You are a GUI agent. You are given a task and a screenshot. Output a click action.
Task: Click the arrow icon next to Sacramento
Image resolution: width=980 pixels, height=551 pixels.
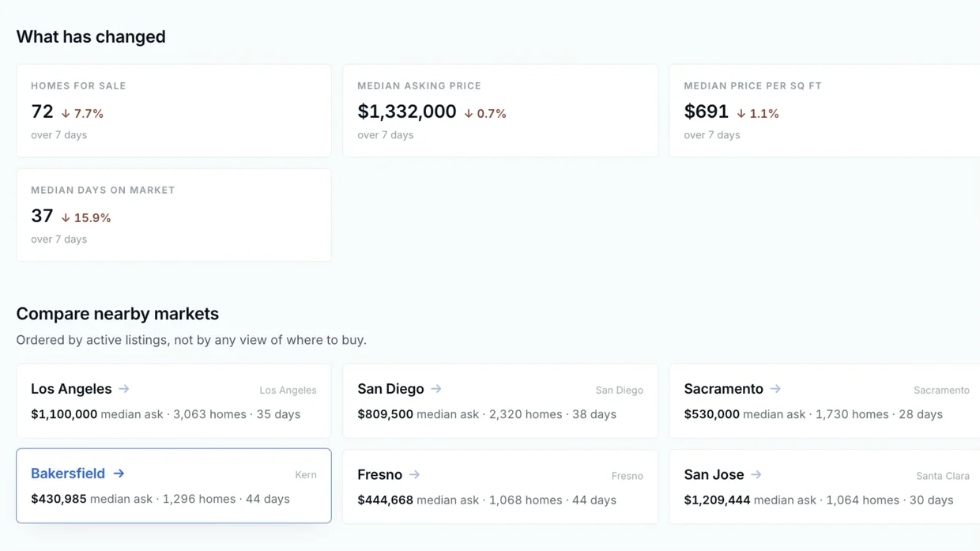point(775,389)
